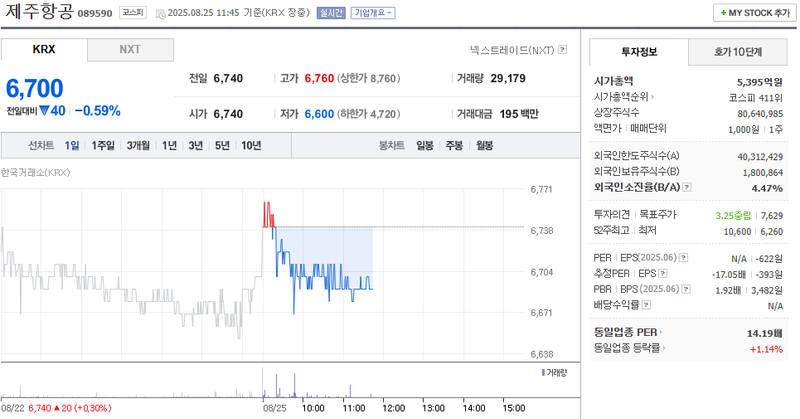Click the high price 6,760
The width and height of the screenshot is (800, 419).
(x=319, y=79)
